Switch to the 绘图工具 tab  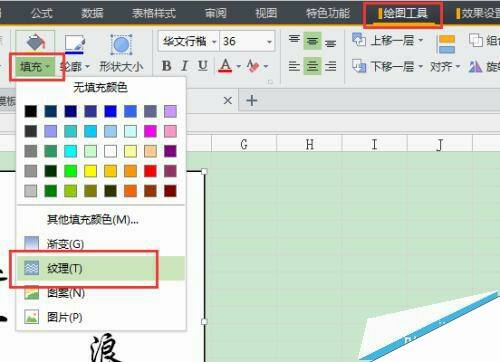(x=403, y=14)
